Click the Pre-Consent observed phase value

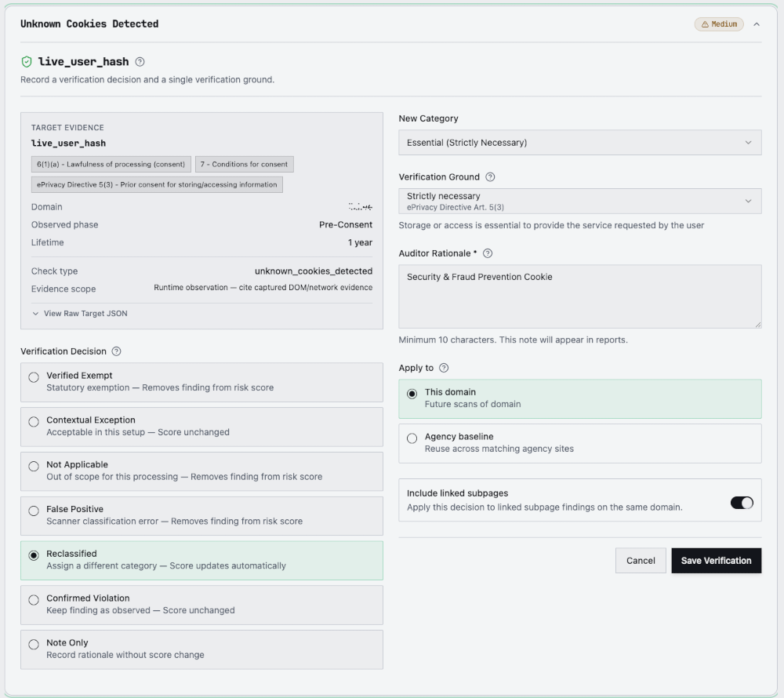(x=346, y=224)
